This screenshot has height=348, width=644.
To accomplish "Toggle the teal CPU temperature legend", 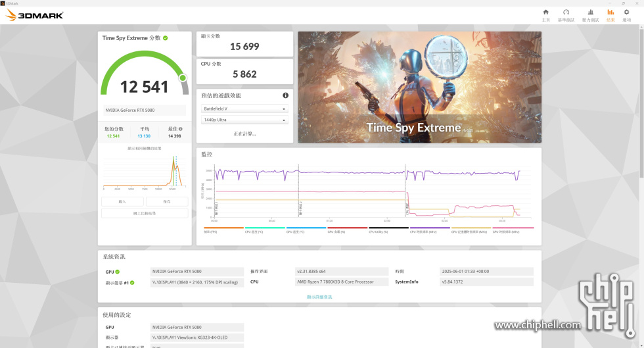I will tap(265, 230).
